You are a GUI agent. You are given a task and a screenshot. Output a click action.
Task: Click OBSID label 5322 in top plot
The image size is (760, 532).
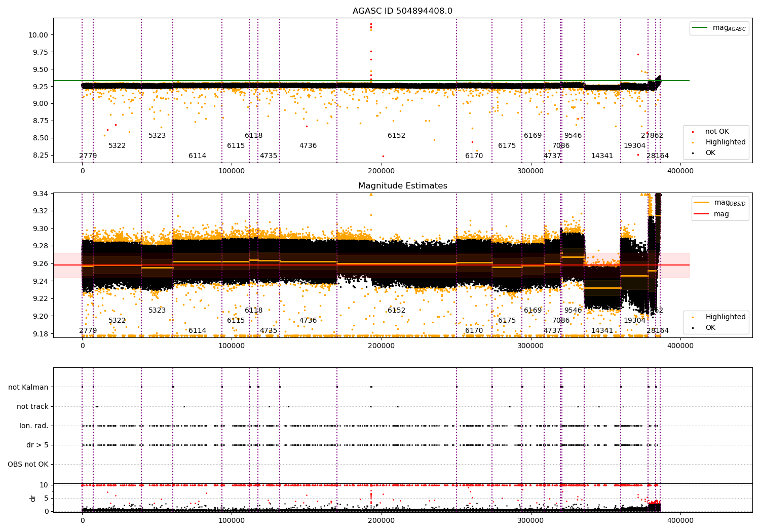click(117, 146)
